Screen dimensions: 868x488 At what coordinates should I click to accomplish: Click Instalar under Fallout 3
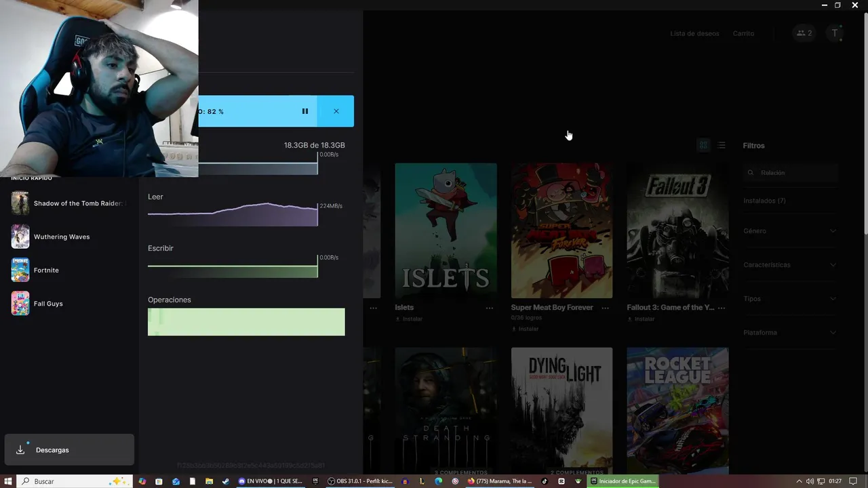(x=641, y=319)
